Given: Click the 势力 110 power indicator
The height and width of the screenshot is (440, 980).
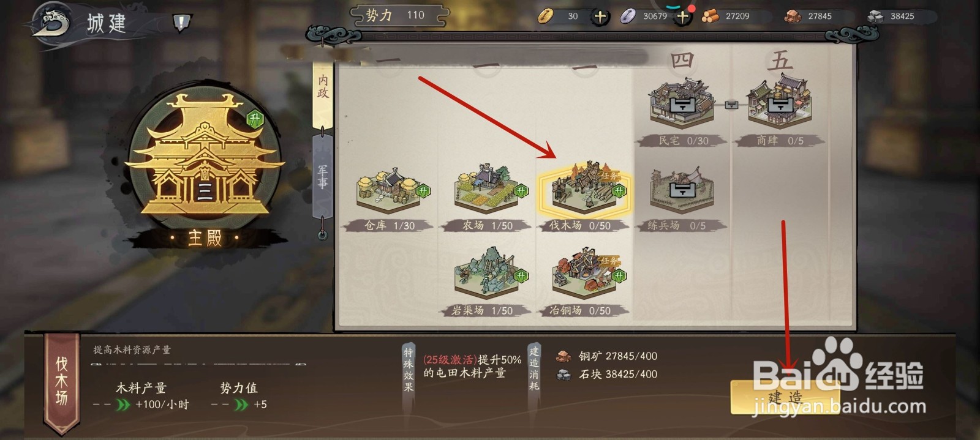Looking at the screenshot, I should [398, 15].
